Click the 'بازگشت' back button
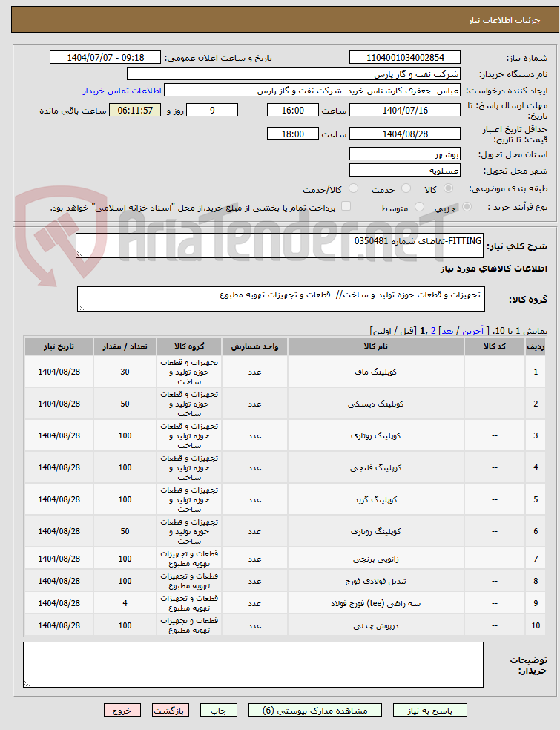560x730 pixels. pos(171,711)
